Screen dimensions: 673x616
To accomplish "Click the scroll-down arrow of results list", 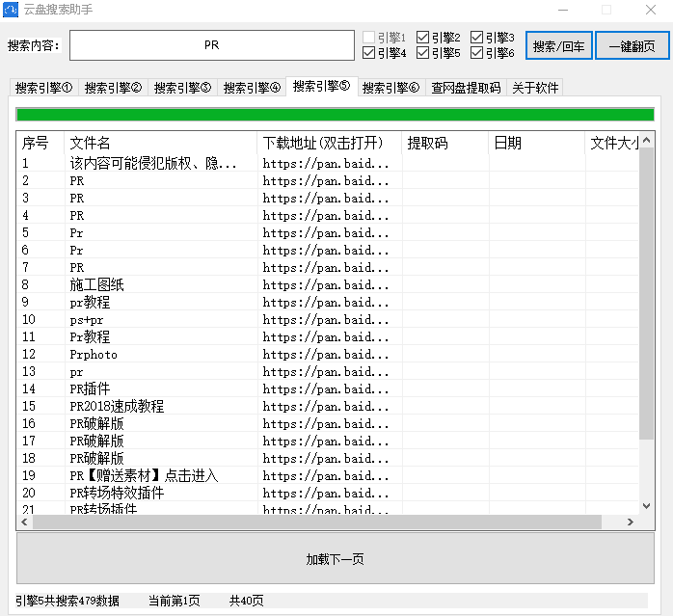I will pos(646,506).
